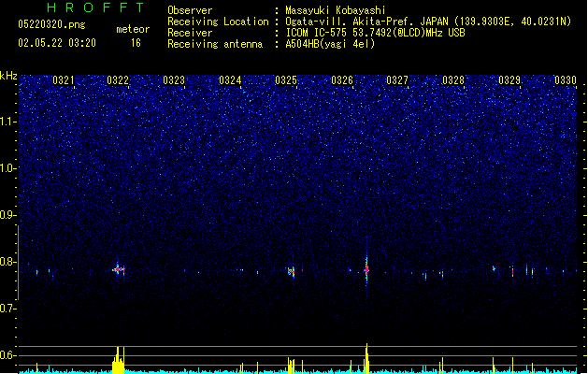Viewport: 588px width, 374px height.
Task: Click the A504HB(yagi 4el) antenna text
Action: [x=330, y=44]
